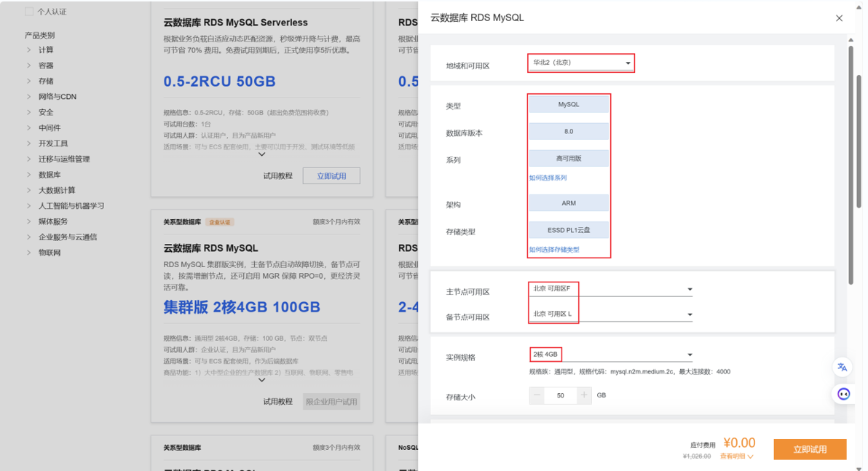
Task: Click the 0.5-2RCU 50GB heading
Action: coord(219,82)
